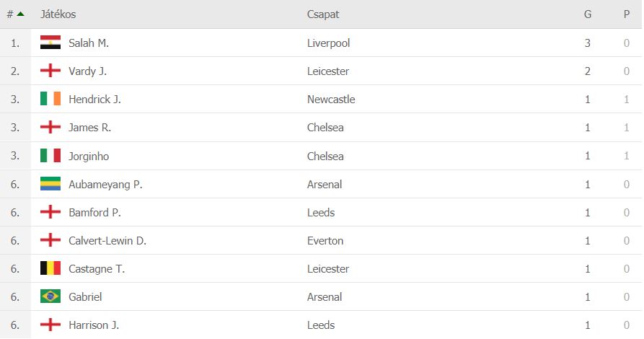Open the Newcastle team link
The height and width of the screenshot is (339, 644).
[x=330, y=99]
